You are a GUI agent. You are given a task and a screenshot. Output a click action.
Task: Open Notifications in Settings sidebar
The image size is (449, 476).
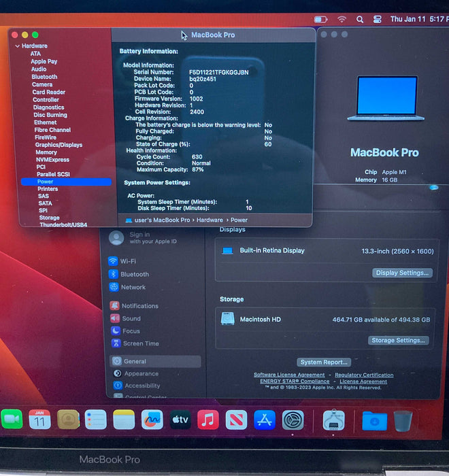point(135,306)
